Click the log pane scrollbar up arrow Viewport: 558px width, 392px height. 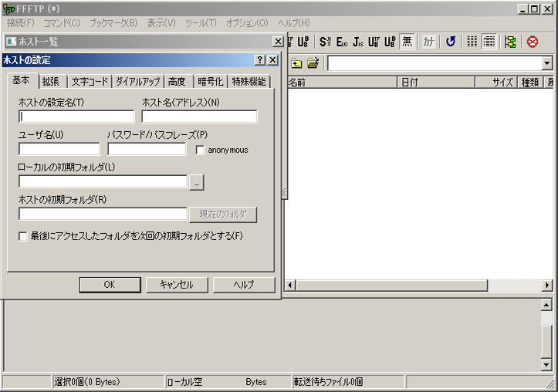546,305
